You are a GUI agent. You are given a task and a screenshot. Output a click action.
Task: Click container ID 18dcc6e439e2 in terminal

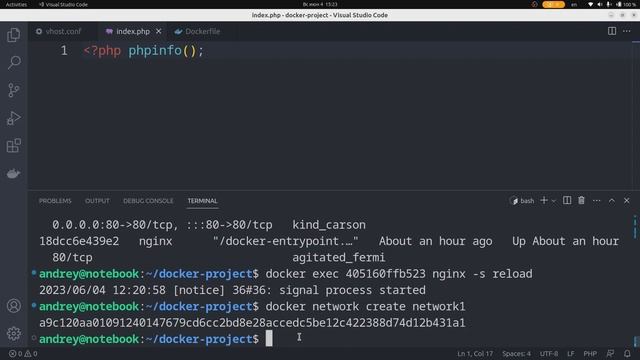pos(79,241)
